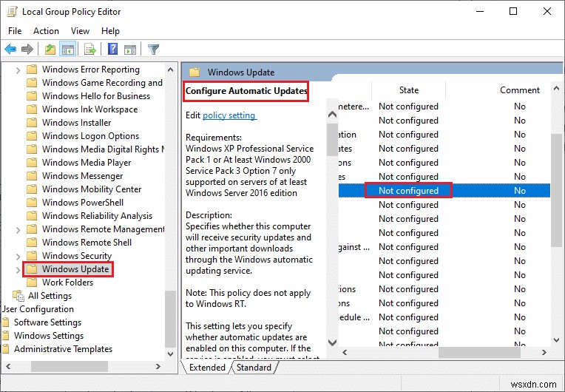
Task: Open Help via blue question mark icon
Action: click(x=113, y=49)
